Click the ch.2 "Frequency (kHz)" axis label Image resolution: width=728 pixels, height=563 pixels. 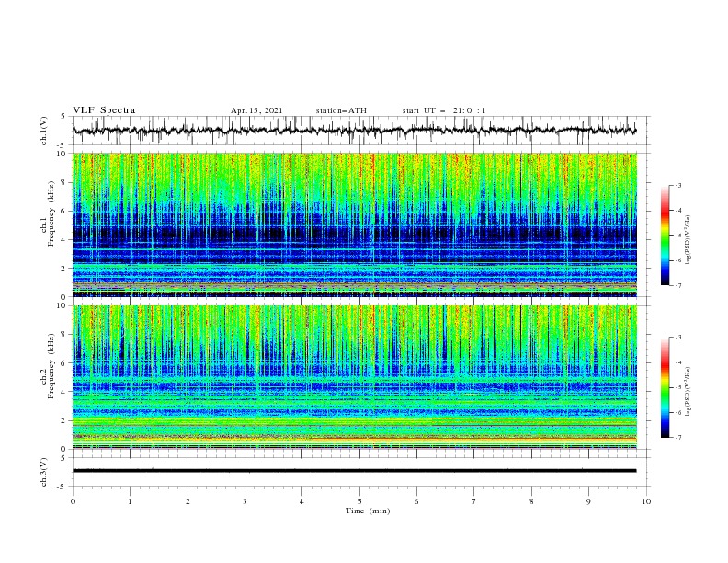coord(51,365)
